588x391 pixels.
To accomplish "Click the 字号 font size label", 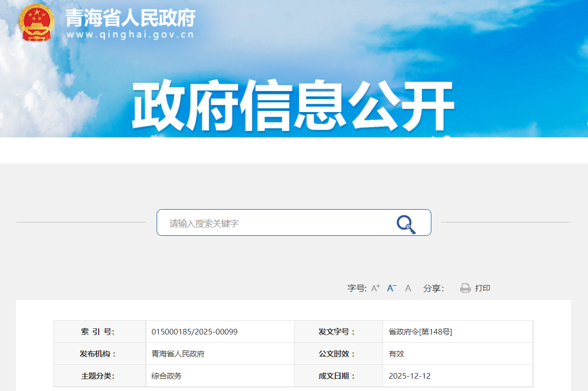I will [x=357, y=288].
